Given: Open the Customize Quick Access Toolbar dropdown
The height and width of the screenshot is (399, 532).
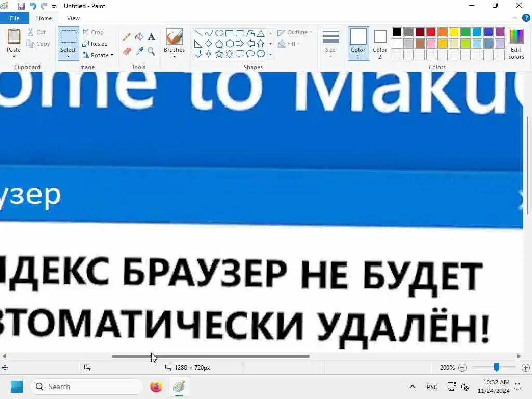Looking at the screenshot, I should click(54, 6).
